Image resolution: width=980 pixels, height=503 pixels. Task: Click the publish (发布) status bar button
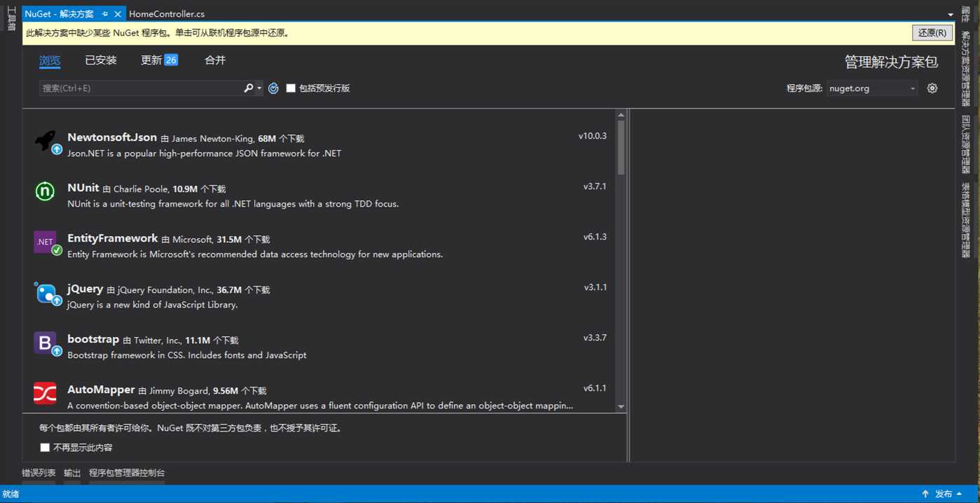pos(944,494)
